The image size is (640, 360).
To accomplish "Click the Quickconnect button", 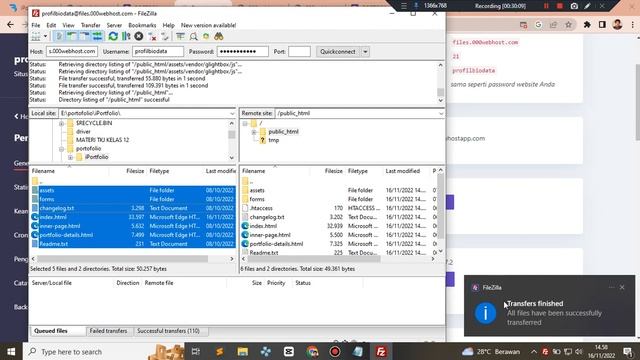I will pyautogui.click(x=338, y=52).
